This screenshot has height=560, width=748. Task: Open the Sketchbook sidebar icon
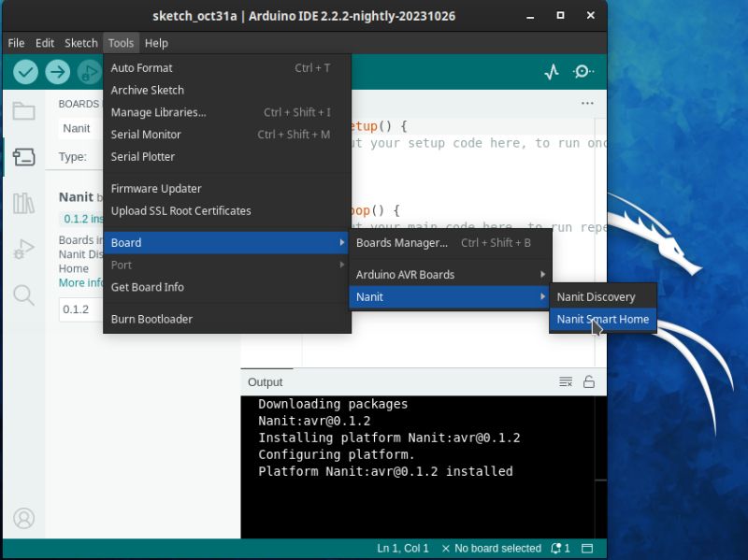point(23,111)
